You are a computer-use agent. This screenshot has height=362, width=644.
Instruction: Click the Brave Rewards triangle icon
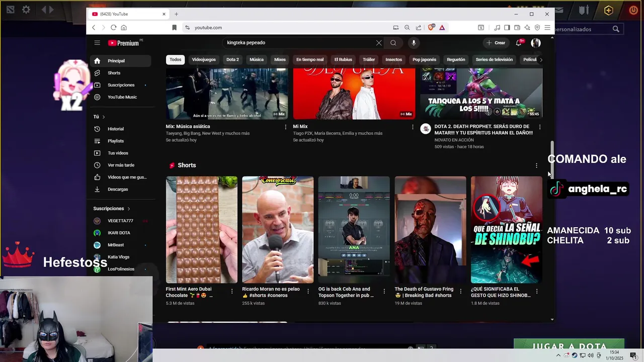pyautogui.click(x=442, y=28)
